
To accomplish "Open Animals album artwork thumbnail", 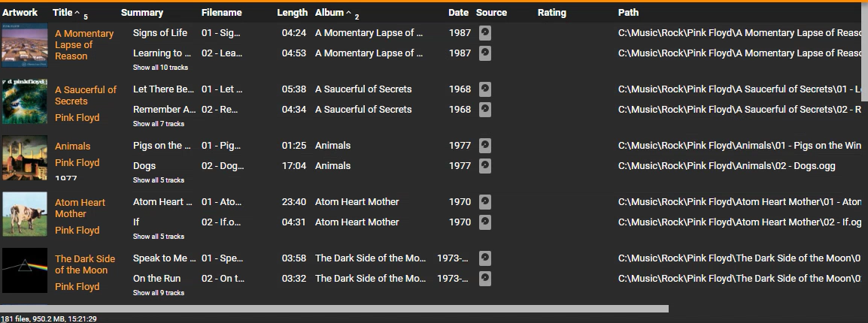I will click(25, 158).
